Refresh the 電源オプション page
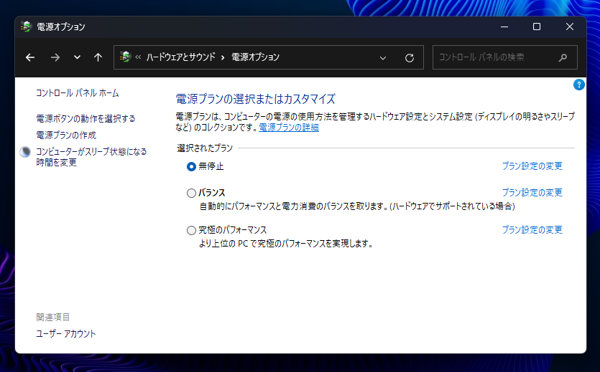The height and width of the screenshot is (372, 600). tap(409, 58)
